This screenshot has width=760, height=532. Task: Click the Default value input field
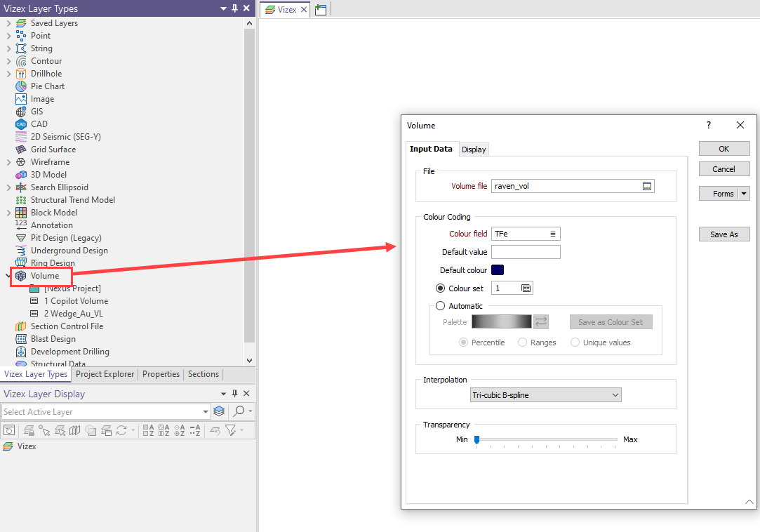[x=526, y=252]
